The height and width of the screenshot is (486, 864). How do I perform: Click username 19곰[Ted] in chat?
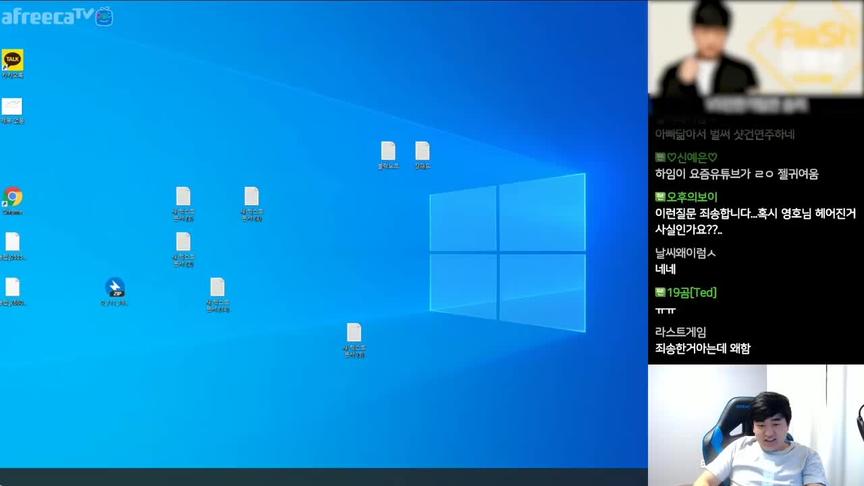coord(692,293)
